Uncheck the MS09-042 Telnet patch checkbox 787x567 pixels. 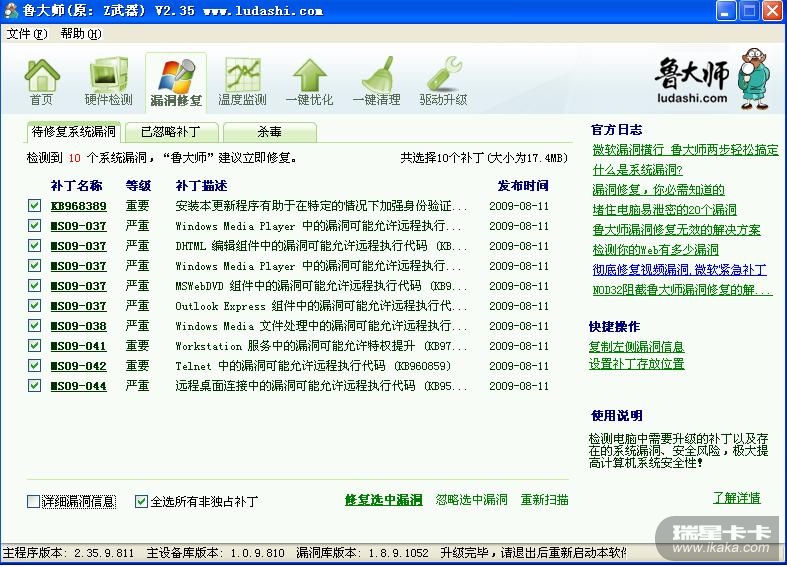click(x=34, y=365)
